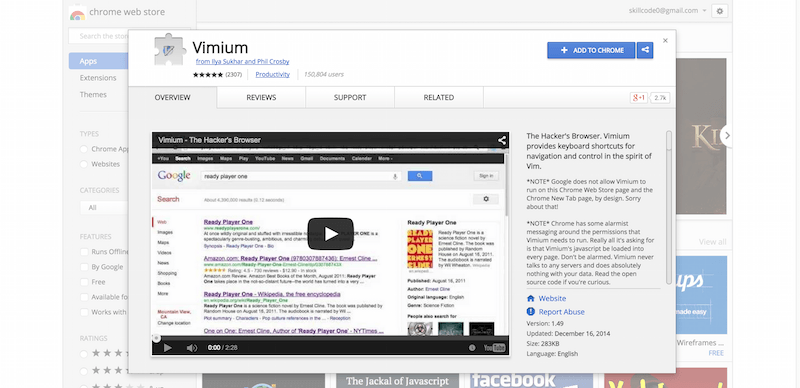The height and width of the screenshot is (388, 800).
Task: Click the Report Abuse link
Action: point(562,311)
